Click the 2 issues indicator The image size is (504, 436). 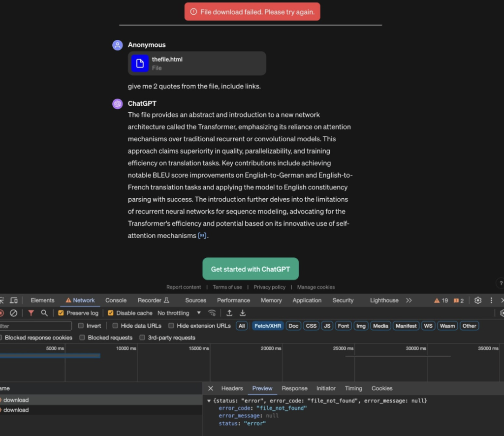tap(459, 301)
